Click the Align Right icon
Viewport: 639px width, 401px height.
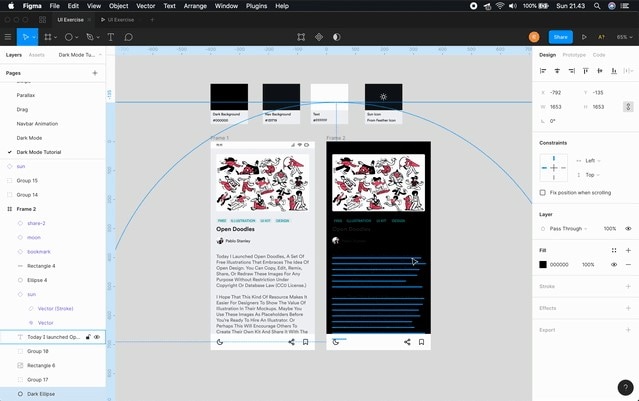(x=572, y=71)
